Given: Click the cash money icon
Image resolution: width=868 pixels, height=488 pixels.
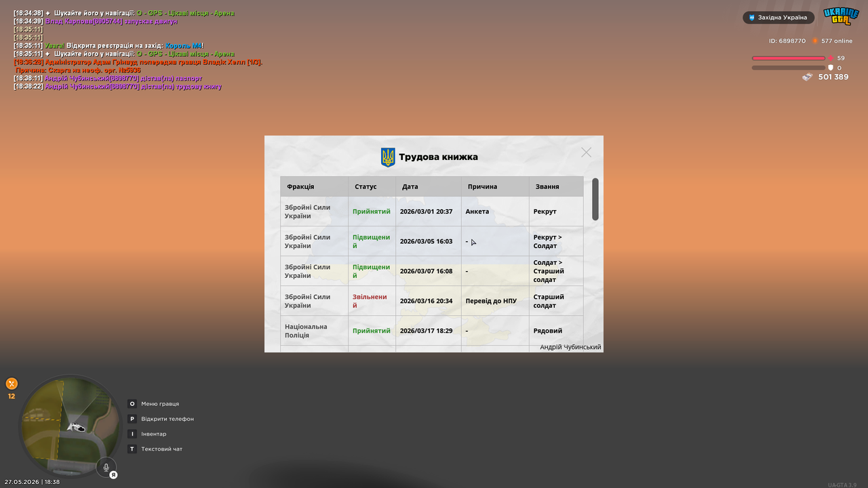Looking at the screenshot, I should pyautogui.click(x=807, y=77).
